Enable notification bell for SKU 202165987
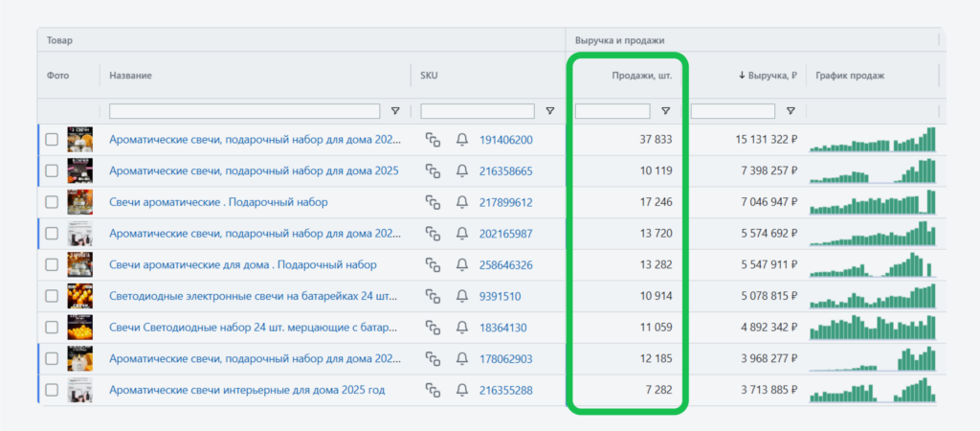The height and width of the screenshot is (431, 980). point(462,234)
